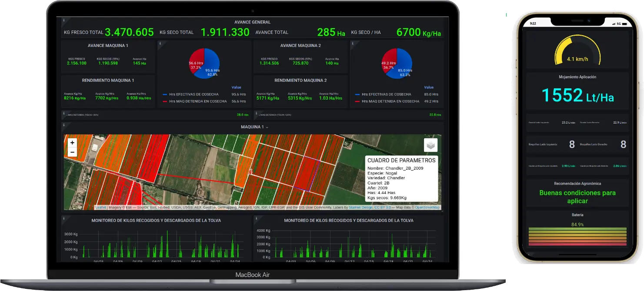Tap the Boquillas Lado Izquierdo 8 value
This screenshot has height=291, width=644.
[x=572, y=144]
